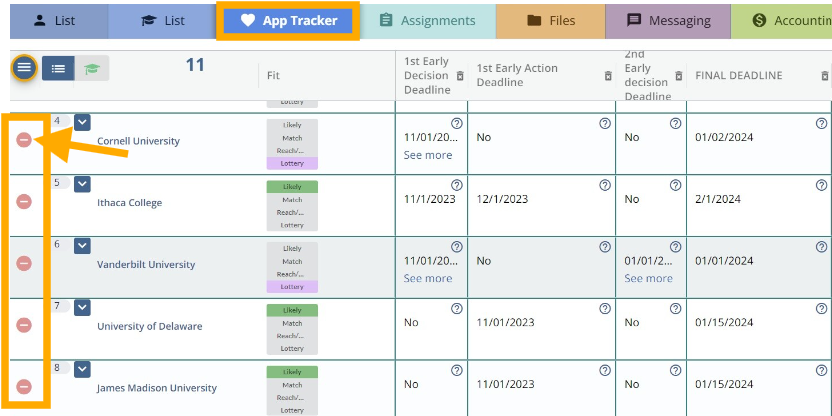832x416 pixels.
Task: Remove University of Delaware from list
Action: [24, 325]
